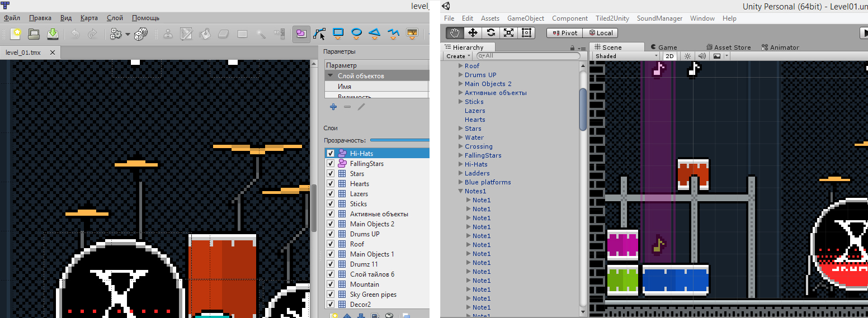The width and height of the screenshot is (868, 318).
Task: Select Unity's Scale tool
Action: [x=508, y=32]
